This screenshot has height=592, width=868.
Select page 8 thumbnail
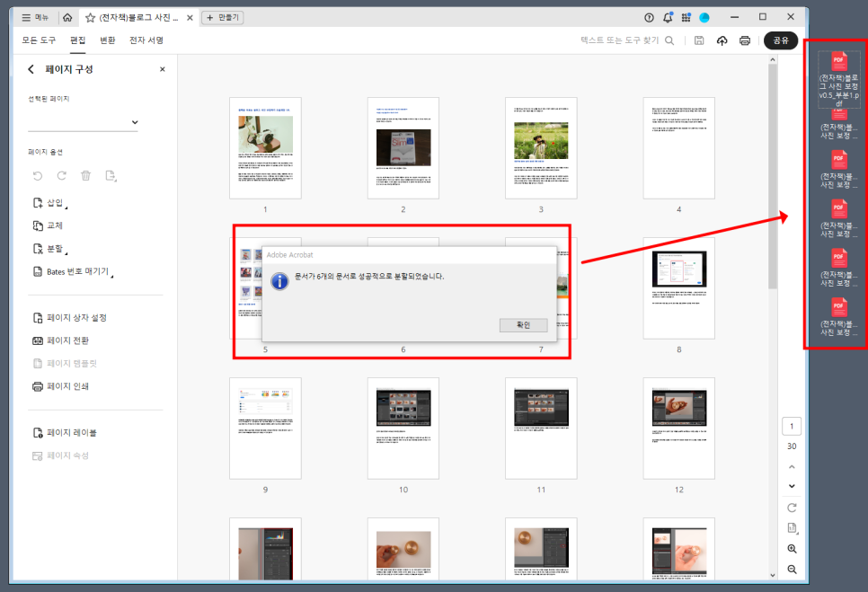[678, 288]
